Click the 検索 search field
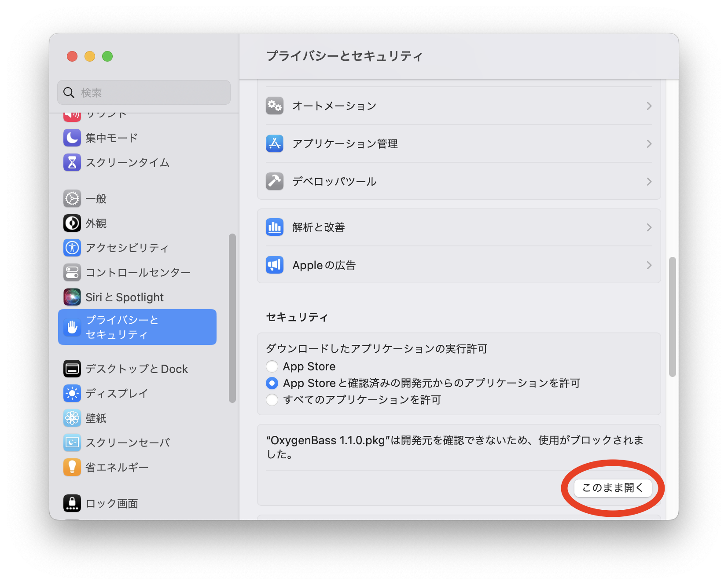The width and height of the screenshot is (728, 585). [144, 92]
